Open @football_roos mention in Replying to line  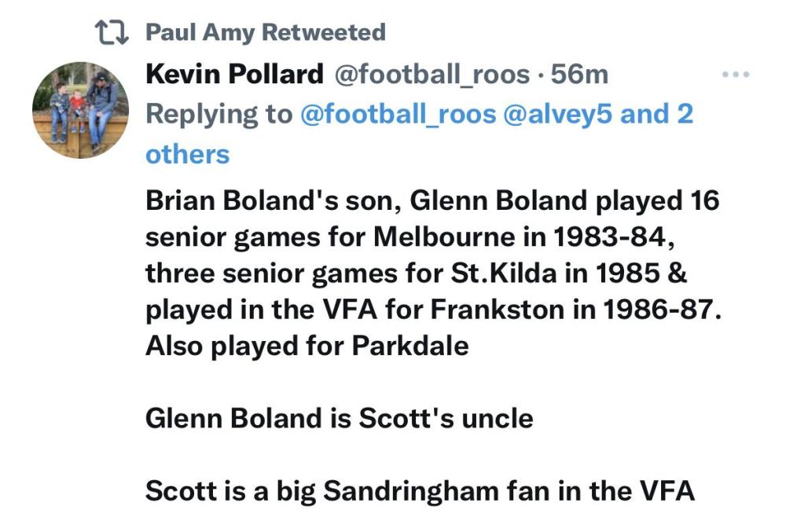coord(399,115)
